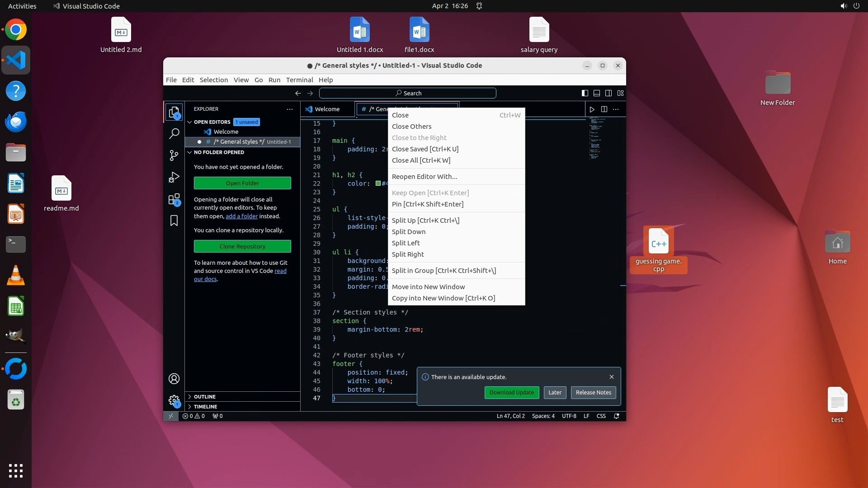Viewport: 868px width, 488px height.
Task: Open the Extensions view icon
Action: [174, 199]
